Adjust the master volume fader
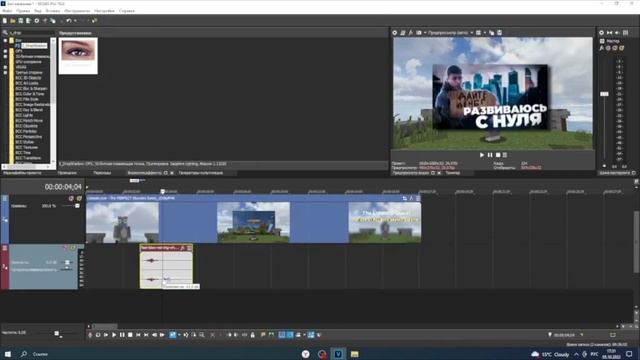 click(604, 94)
